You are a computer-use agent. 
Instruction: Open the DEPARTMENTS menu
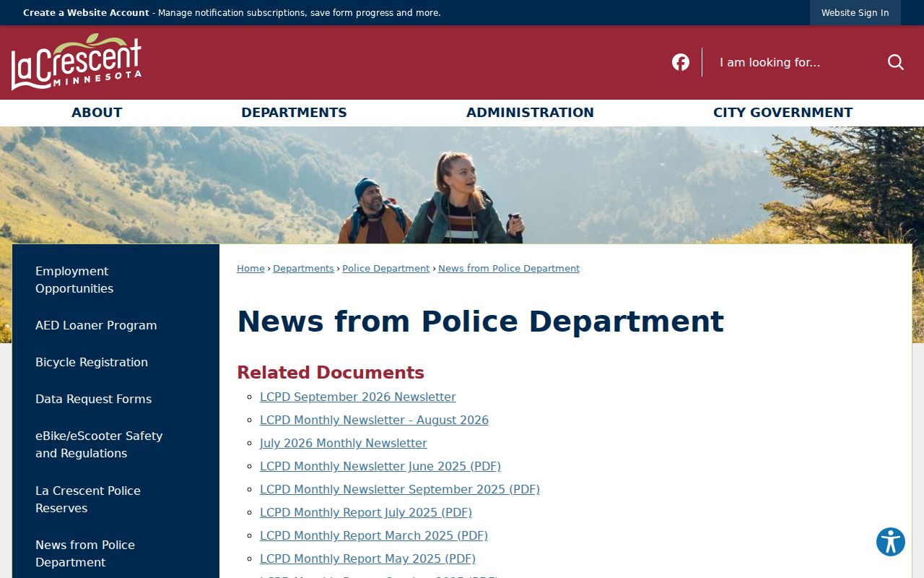[294, 113]
